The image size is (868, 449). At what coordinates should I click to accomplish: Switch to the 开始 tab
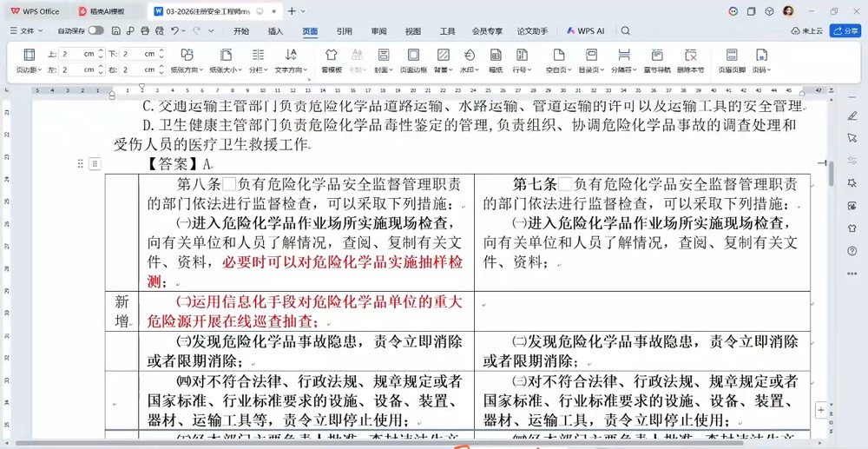pos(240,31)
